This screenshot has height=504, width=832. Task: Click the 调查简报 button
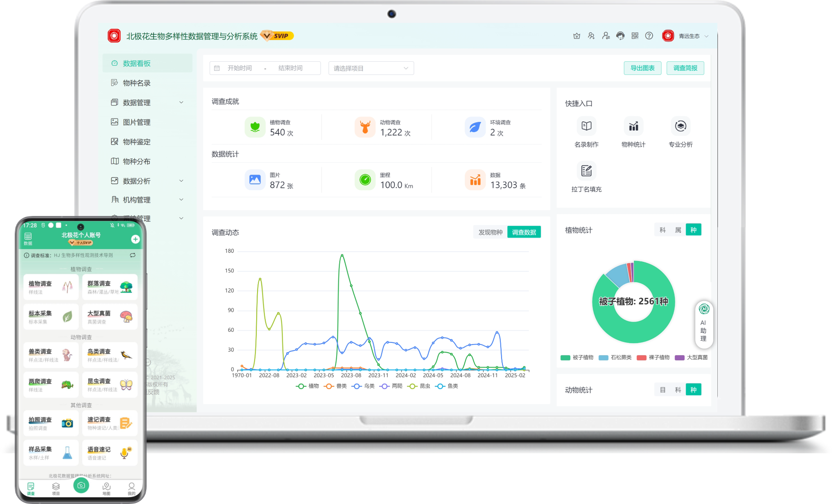685,68
